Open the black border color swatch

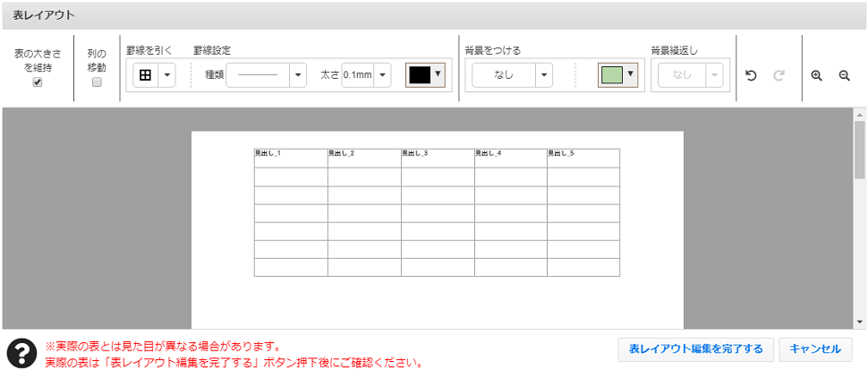tap(425, 75)
